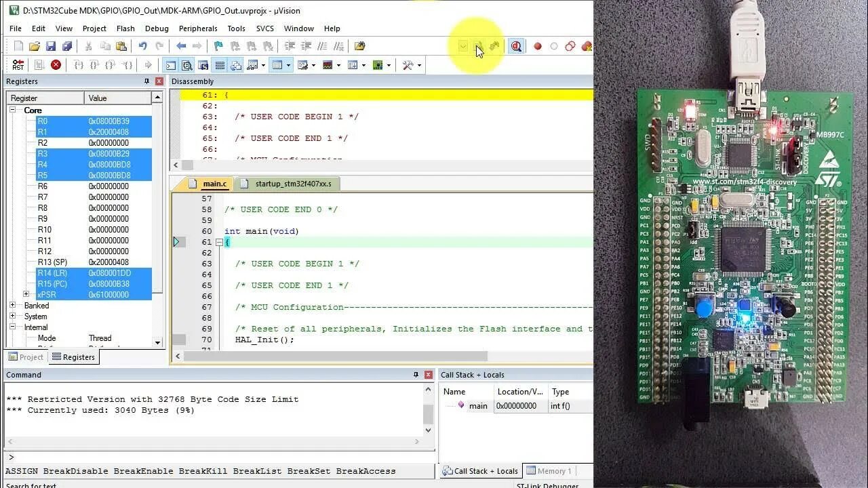Click Command window scroll down arrow
This screenshot has width=868, height=488.
(428, 430)
